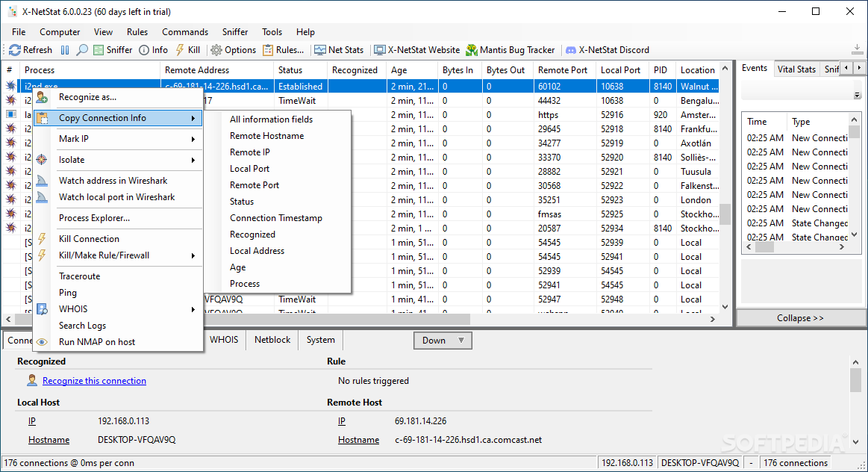Viewport: 868px width, 472px height.
Task: Switch to the Vital Stats tab
Action: (x=796, y=69)
